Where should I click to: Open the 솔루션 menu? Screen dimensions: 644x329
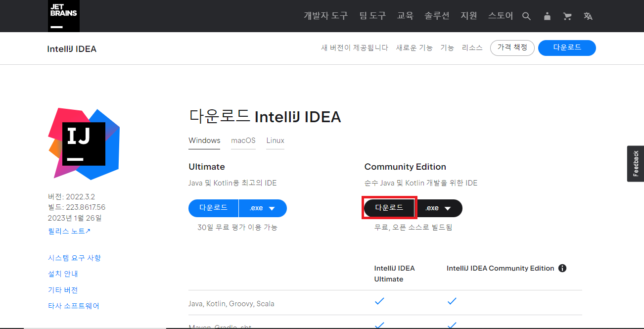tap(437, 16)
